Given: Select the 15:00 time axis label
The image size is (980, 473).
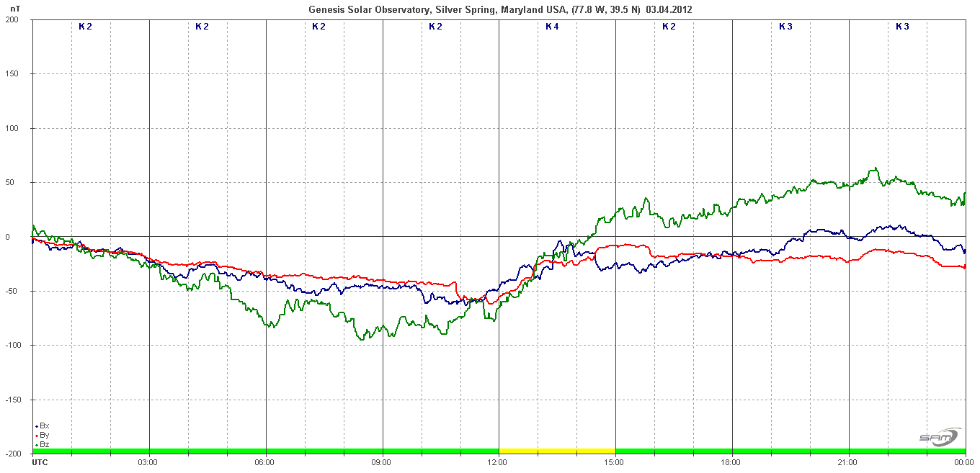Looking at the screenshot, I should pyautogui.click(x=615, y=461).
